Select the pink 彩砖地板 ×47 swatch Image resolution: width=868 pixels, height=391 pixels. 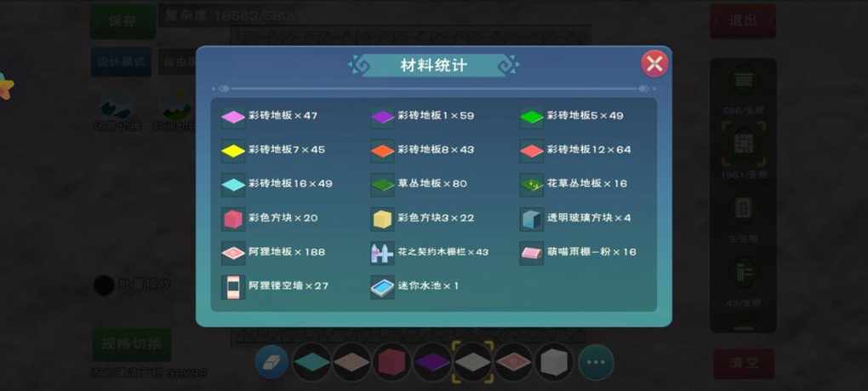[x=233, y=117]
